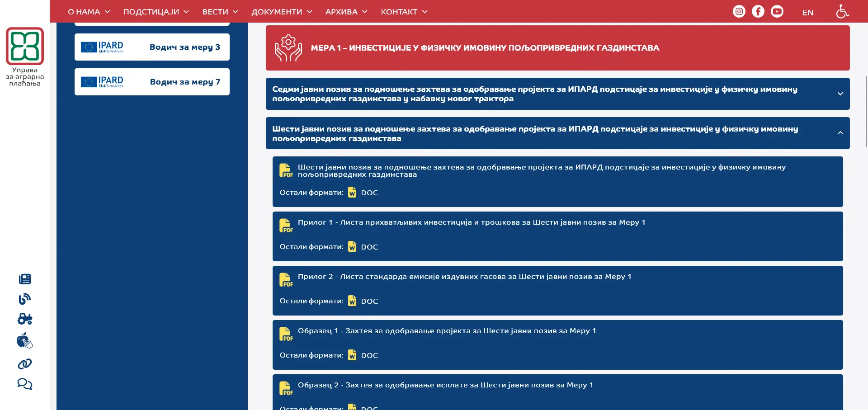This screenshot has width=868, height=410.
Task: Click the tractor icon in left sidebar
Action: (25, 319)
